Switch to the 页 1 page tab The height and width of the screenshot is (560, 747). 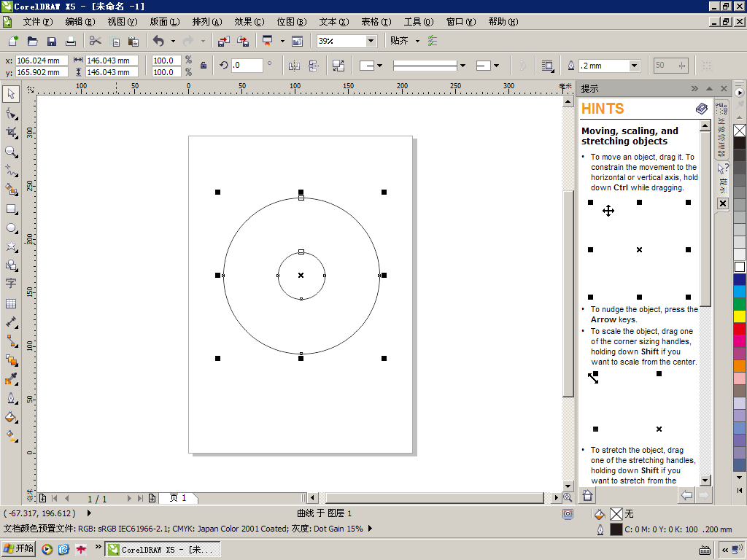(178, 498)
